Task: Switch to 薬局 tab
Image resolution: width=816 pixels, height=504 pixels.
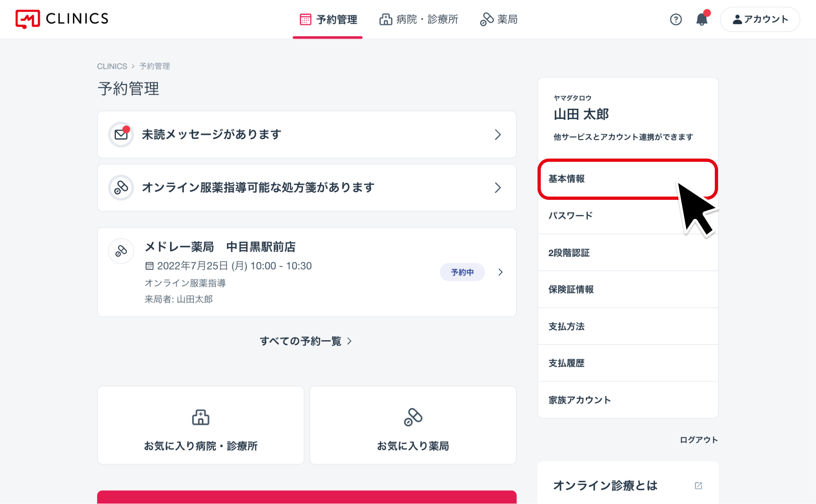Action: pos(499,19)
